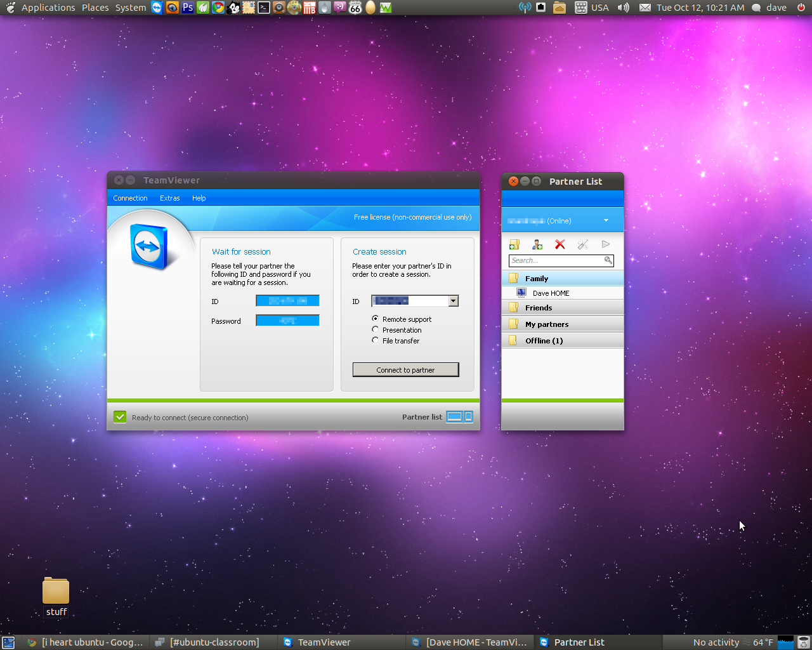Click the Add Group folder icon in Partner List

click(x=514, y=244)
